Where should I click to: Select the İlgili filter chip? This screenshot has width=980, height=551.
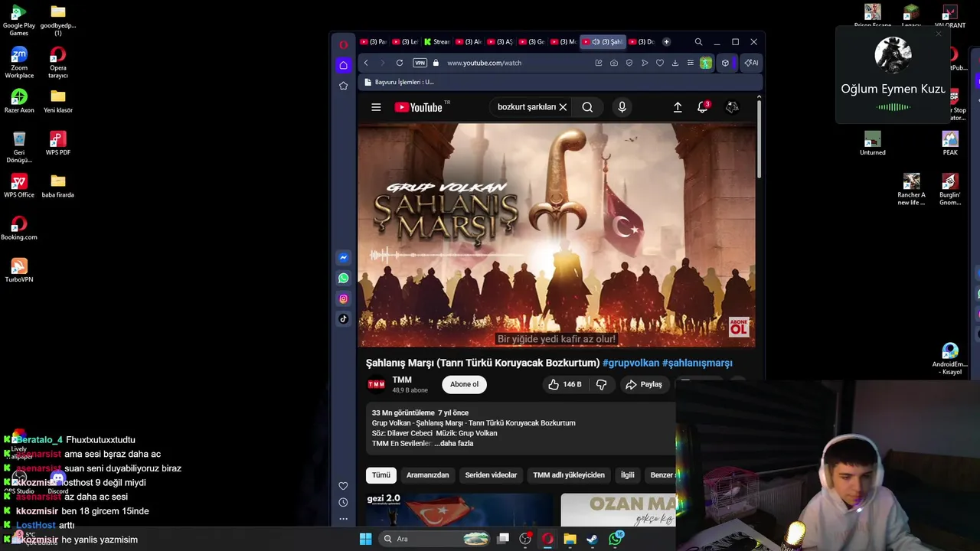[x=628, y=475]
